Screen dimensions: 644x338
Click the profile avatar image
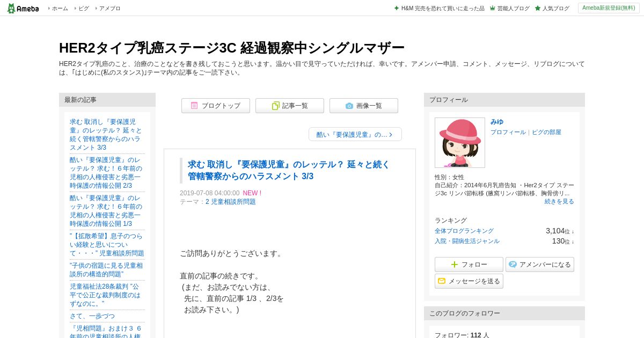click(x=460, y=143)
